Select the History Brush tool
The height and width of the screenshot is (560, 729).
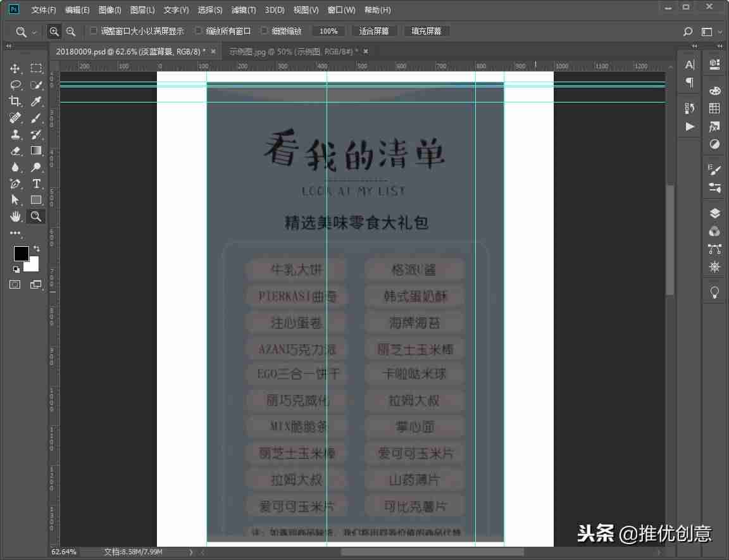36,134
